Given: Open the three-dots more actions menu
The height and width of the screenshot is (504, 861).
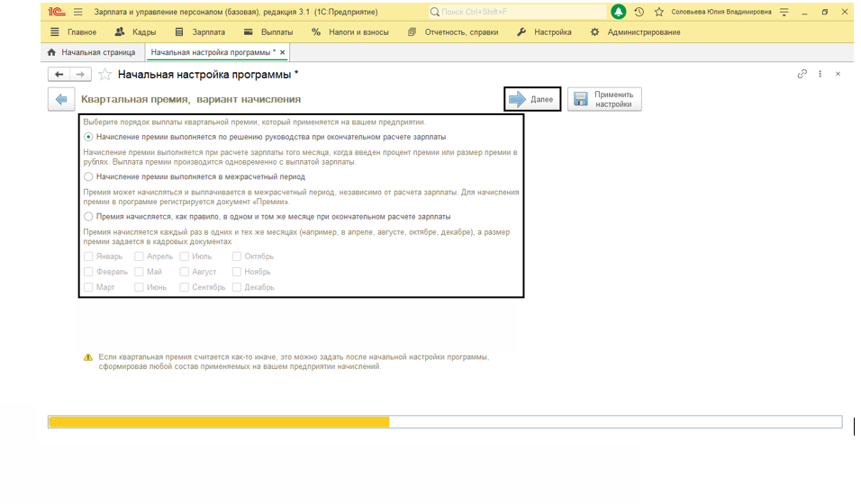Looking at the screenshot, I should point(820,74).
